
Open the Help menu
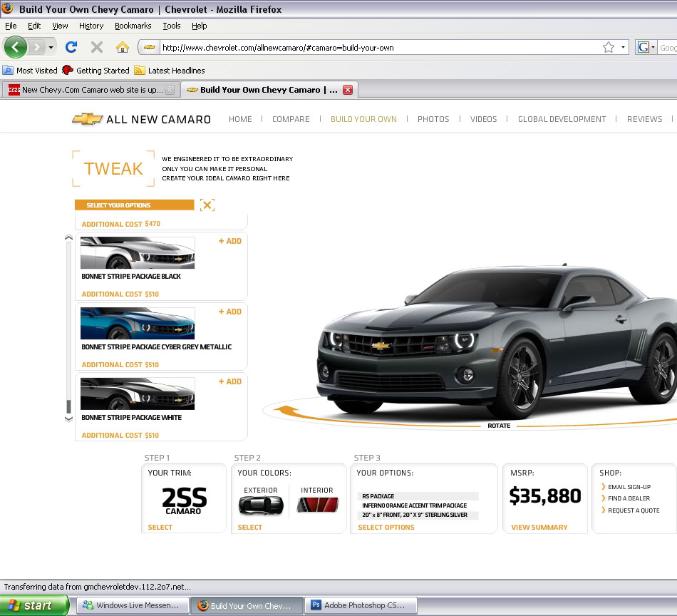click(x=199, y=26)
